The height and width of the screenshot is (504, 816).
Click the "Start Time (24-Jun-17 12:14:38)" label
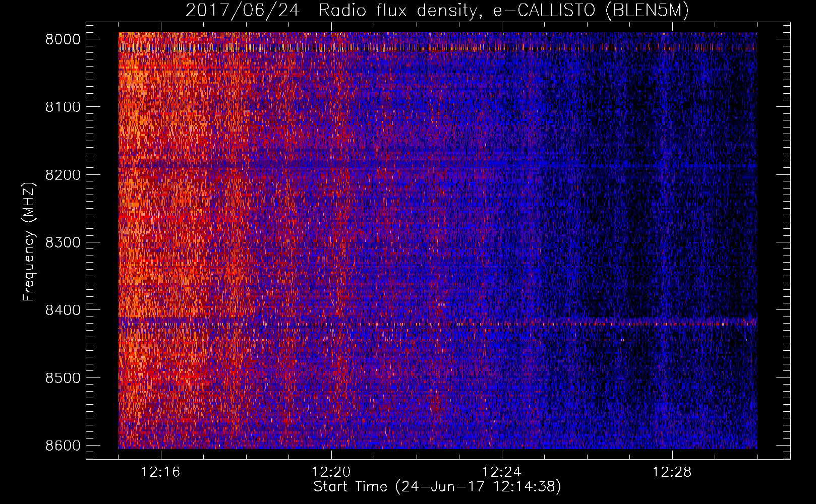437,487
